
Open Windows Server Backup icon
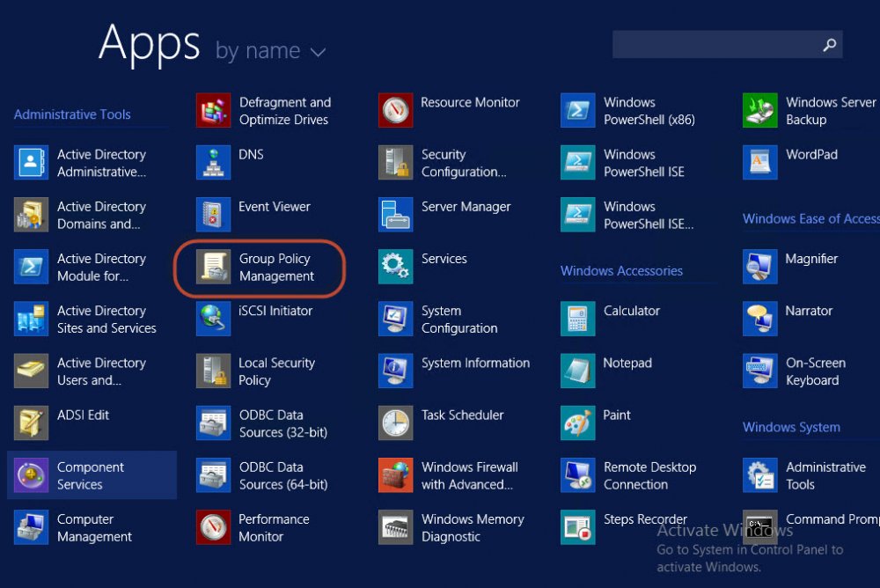(760, 111)
